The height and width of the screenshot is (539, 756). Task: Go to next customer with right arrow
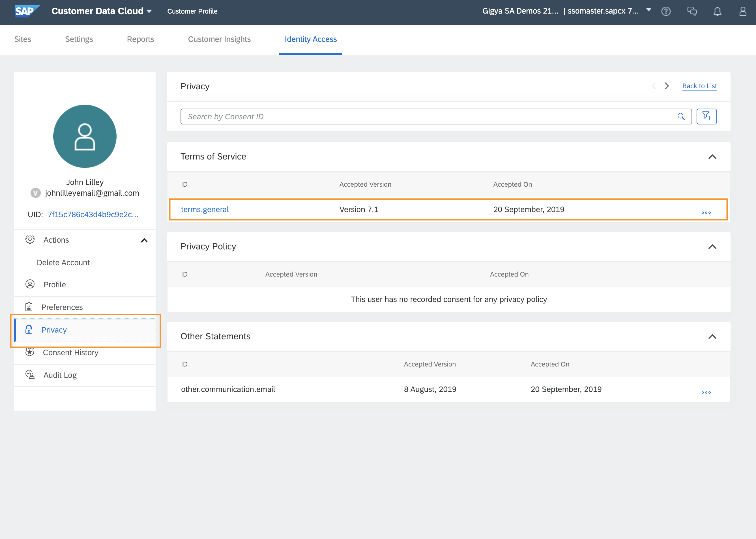tap(666, 86)
